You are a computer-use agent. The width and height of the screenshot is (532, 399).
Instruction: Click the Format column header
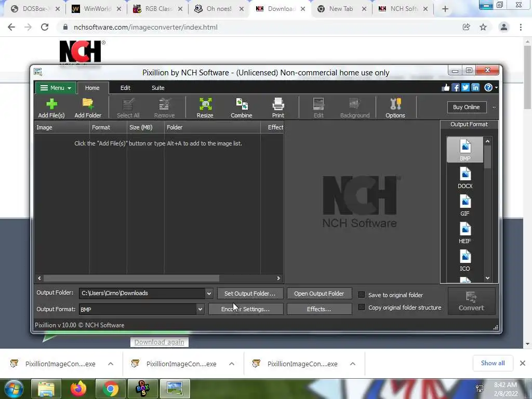pos(108,127)
